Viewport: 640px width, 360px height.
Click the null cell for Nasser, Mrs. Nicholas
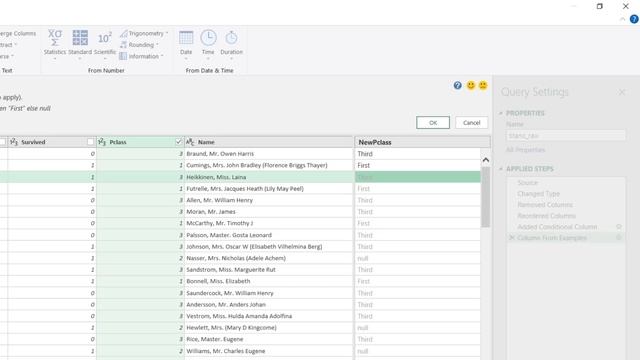(x=418, y=258)
